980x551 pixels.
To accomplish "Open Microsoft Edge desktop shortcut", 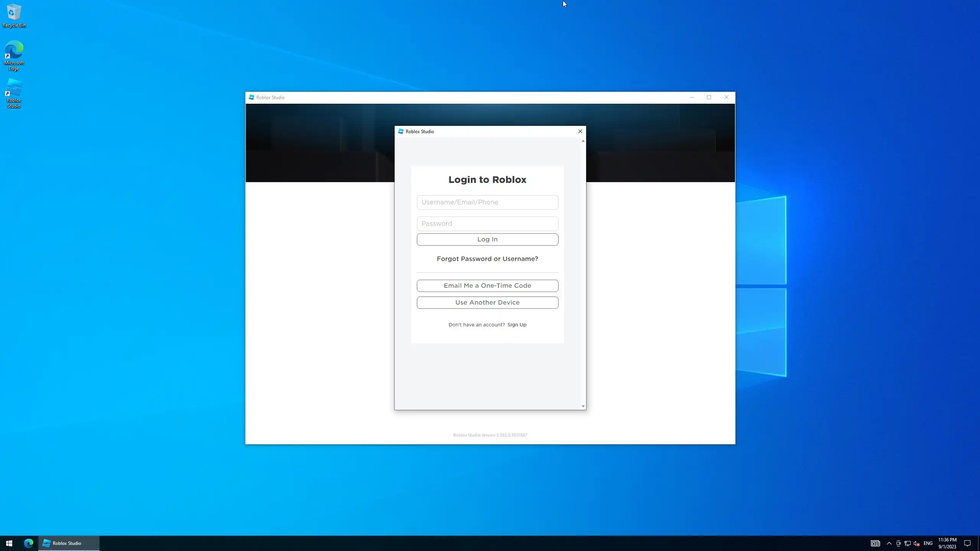I will [x=14, y=55].
